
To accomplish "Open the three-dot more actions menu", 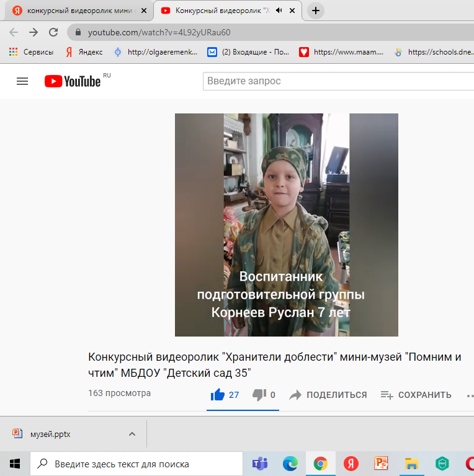I will click(x=468, y=395).
